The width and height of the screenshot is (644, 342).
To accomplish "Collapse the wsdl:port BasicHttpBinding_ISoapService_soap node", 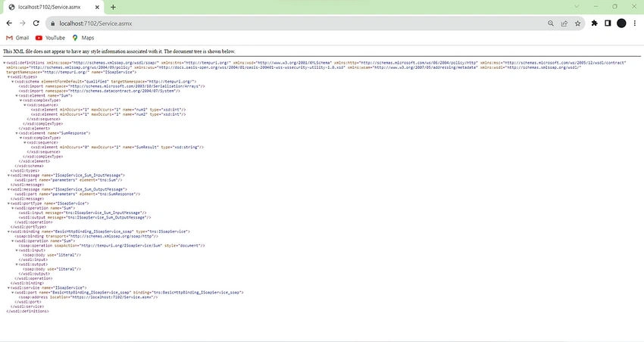I will [x=13, y=292].
